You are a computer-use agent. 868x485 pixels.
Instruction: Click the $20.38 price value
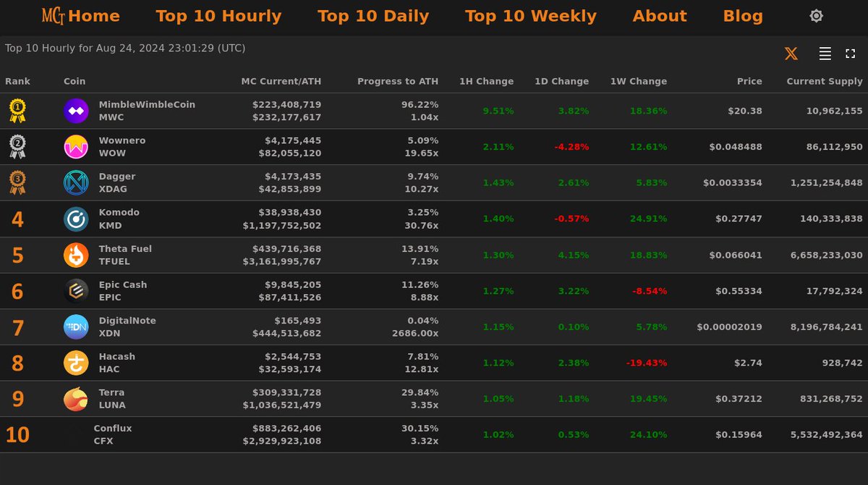[745, 111]
